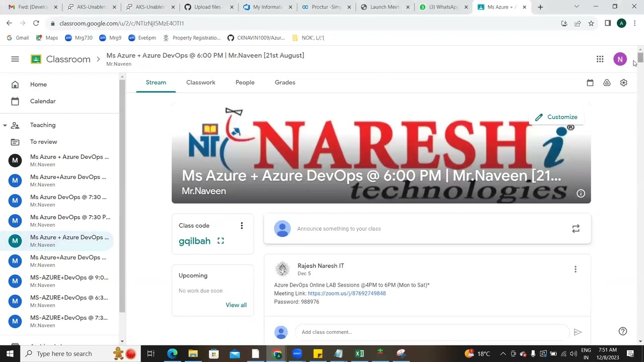Open class code three-dot menu
Screen dimensions: 644x362
coord(242,226)
